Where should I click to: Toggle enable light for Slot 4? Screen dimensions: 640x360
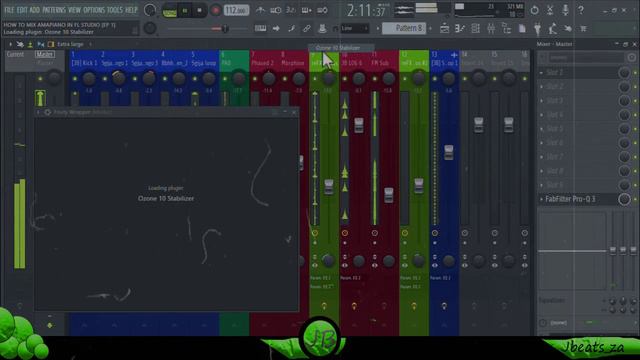(x=636, y=115)
